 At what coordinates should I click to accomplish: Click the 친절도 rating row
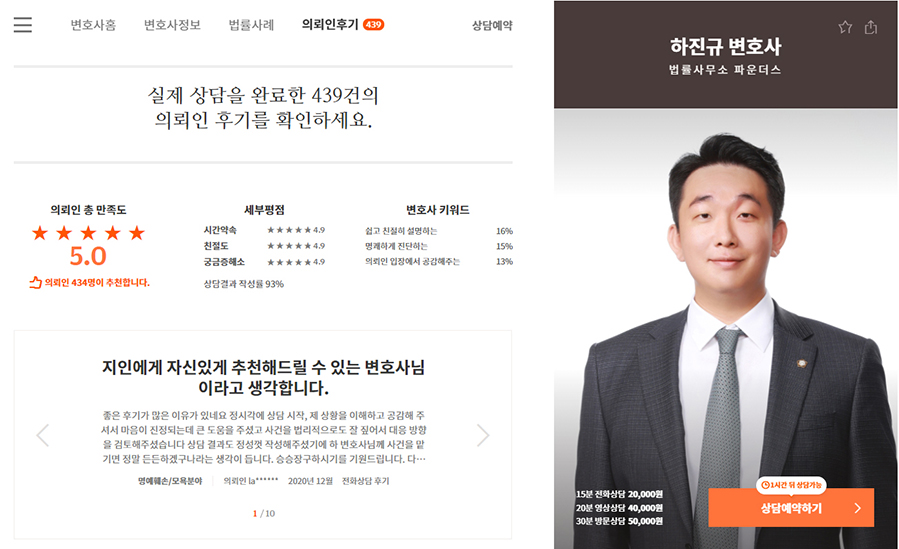coord(264,246)
